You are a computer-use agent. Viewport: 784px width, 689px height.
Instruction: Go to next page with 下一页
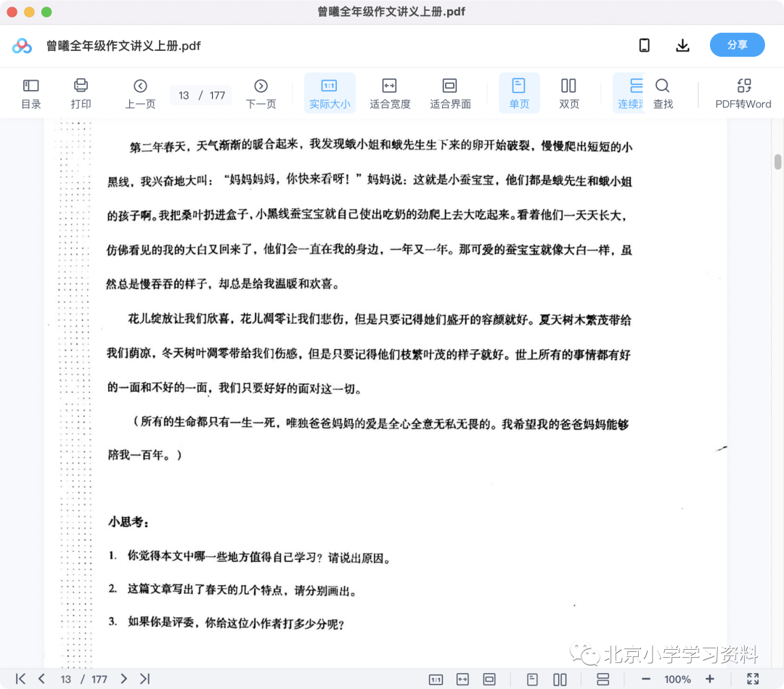(261, 93)
